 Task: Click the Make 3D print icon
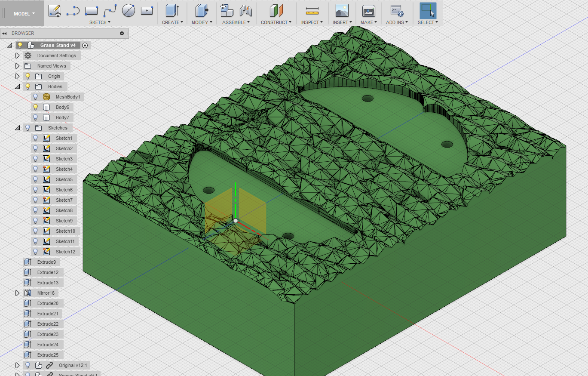click(x=369, y=11)
